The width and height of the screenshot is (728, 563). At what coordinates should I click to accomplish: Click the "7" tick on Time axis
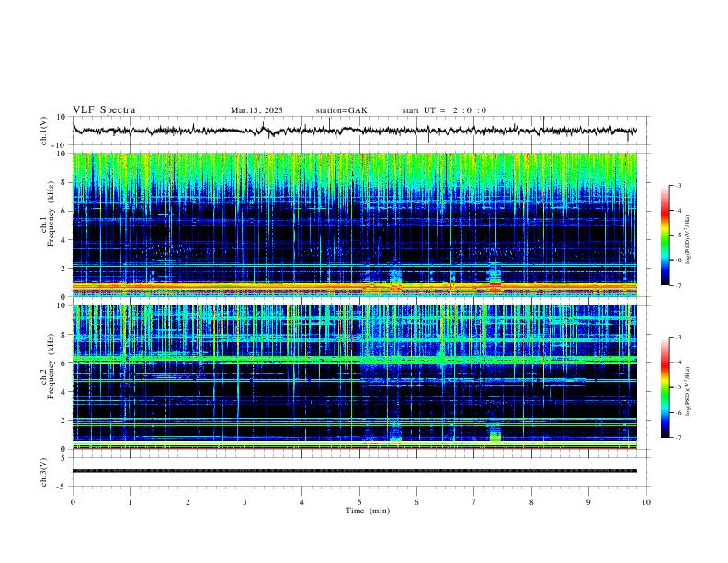[474, 502]
